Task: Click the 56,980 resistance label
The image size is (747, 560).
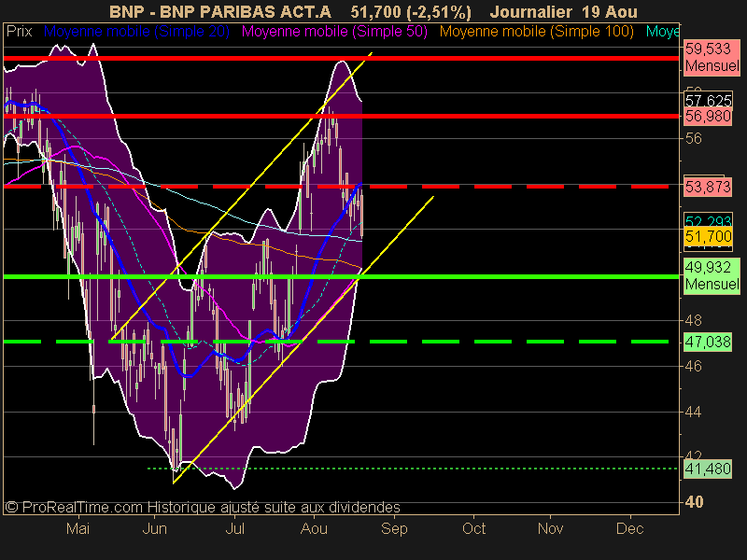Action: point(708,116)
